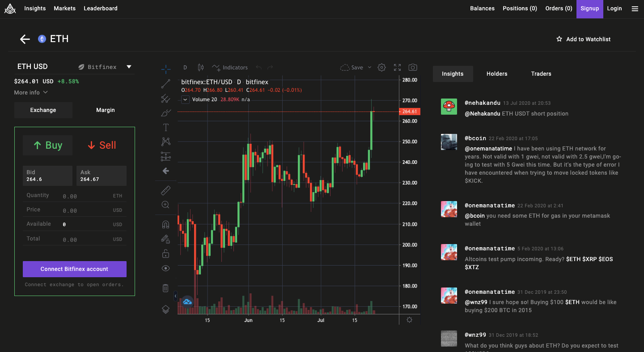The height and width of the screenshot is (352, 644).
Task: Toggle lock all drawing tools
Action: pos(165,253)
